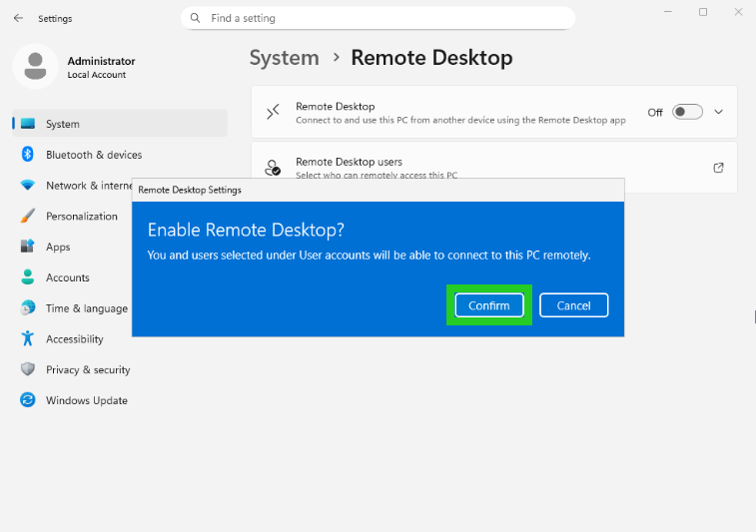Click the Remote Desktop Settings dialog title
Image resolution: width=756 pixels, height=532 pixels.
click(190, 190)
